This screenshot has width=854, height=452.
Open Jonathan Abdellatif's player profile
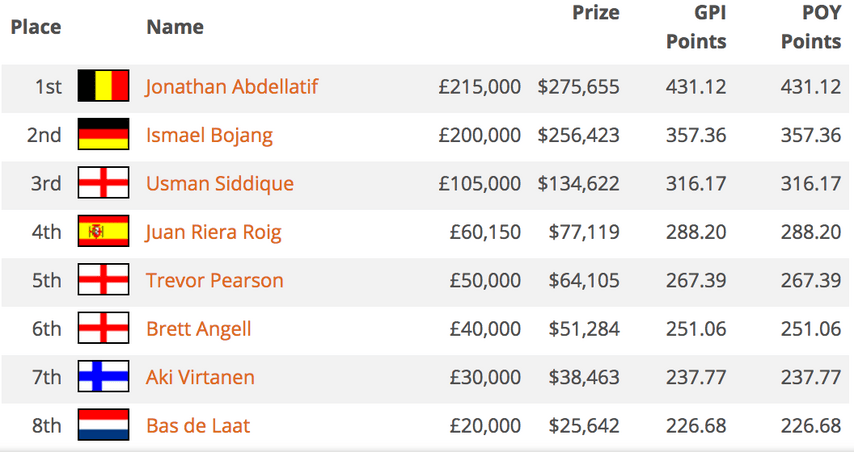(231, 87)
